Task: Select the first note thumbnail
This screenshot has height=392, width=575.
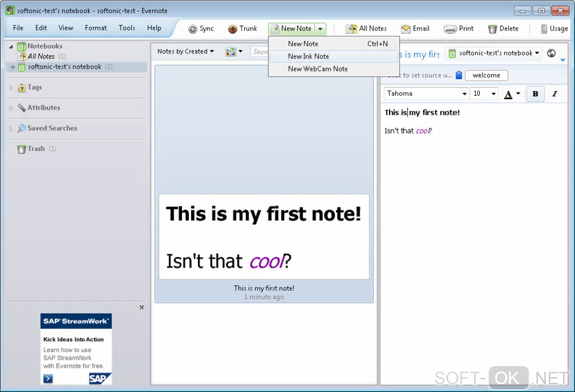Action: click(x=264, y=237)
